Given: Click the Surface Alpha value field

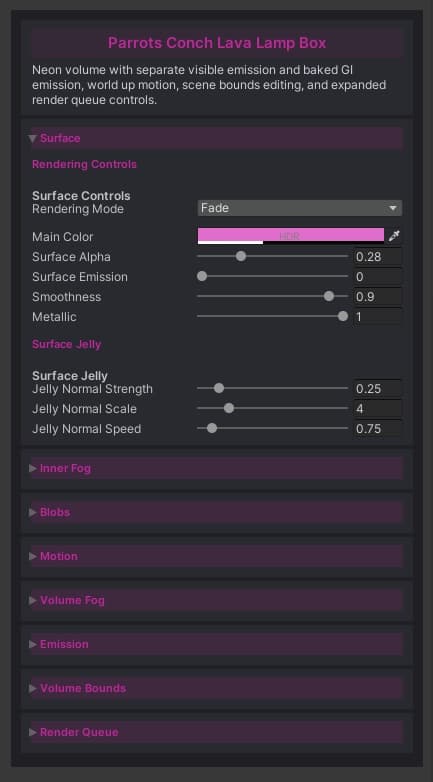Looking at the screenshot, I should click(x=378, y=257).
